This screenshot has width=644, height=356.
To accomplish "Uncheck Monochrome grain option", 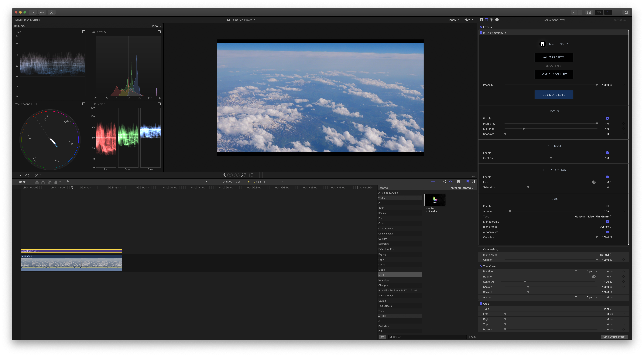I will pos(607,222).
